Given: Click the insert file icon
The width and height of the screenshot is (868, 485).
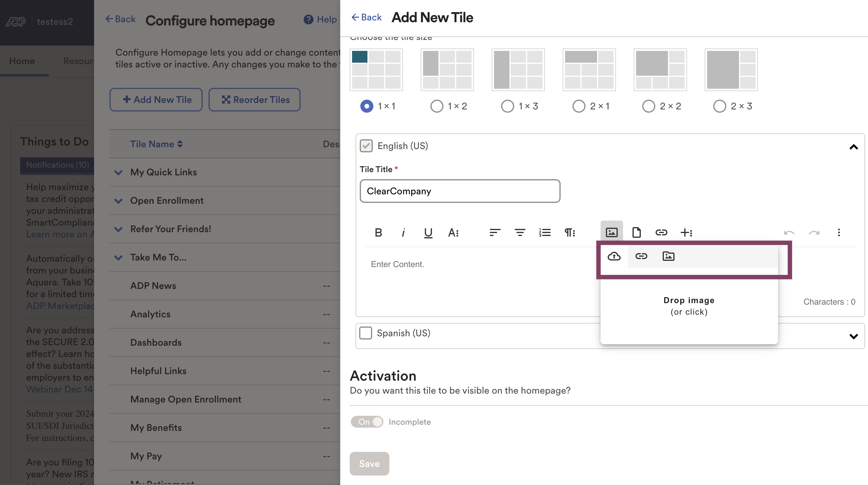Looking at the screenshot, I should click(637, 232).
